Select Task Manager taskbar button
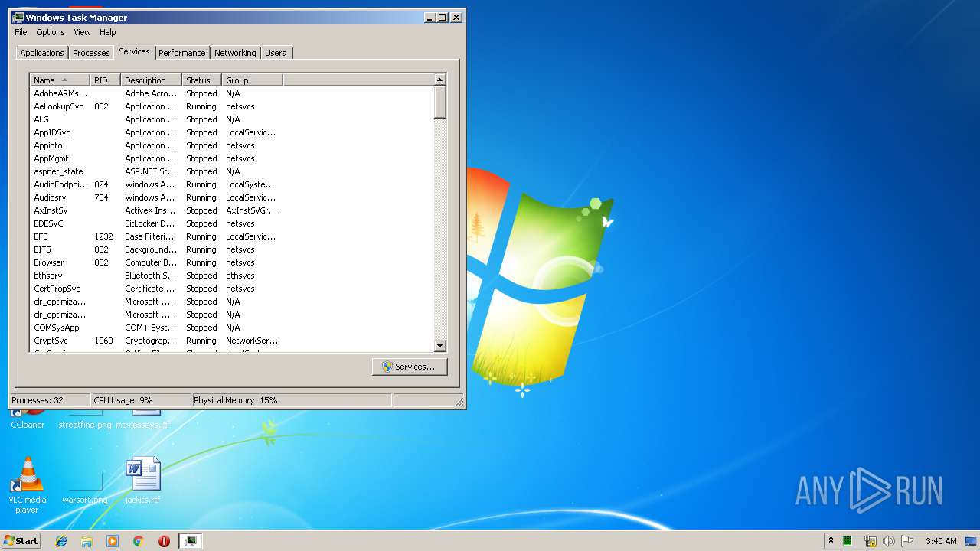Screen dimensions: 980x551 [x=191, y=541]
